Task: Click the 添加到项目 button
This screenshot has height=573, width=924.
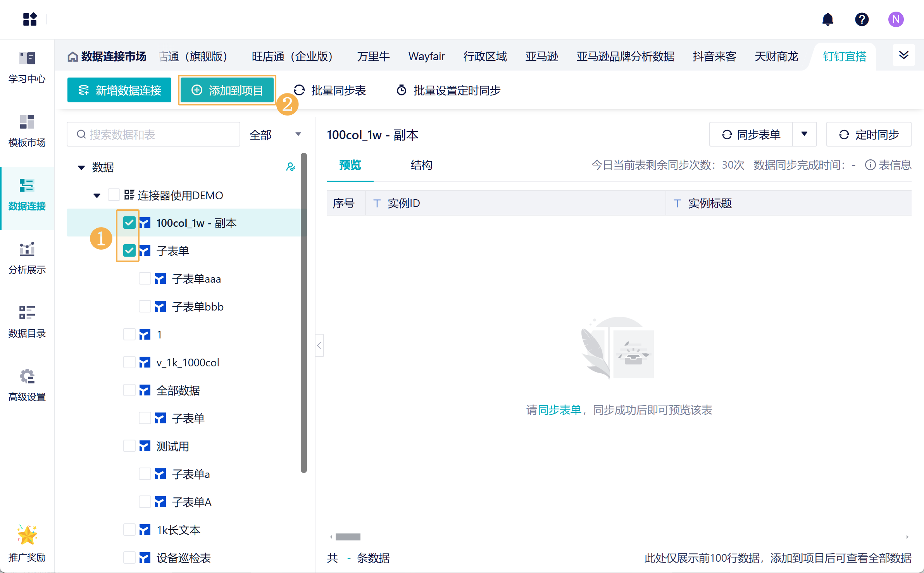Action: coord(227,90)
